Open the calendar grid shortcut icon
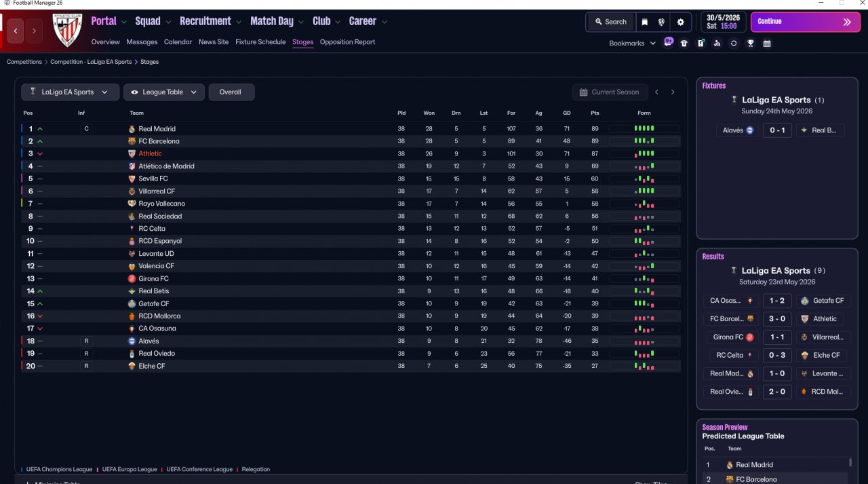The height and width of the screenshot is (484, 868). (x=767, y=43)
